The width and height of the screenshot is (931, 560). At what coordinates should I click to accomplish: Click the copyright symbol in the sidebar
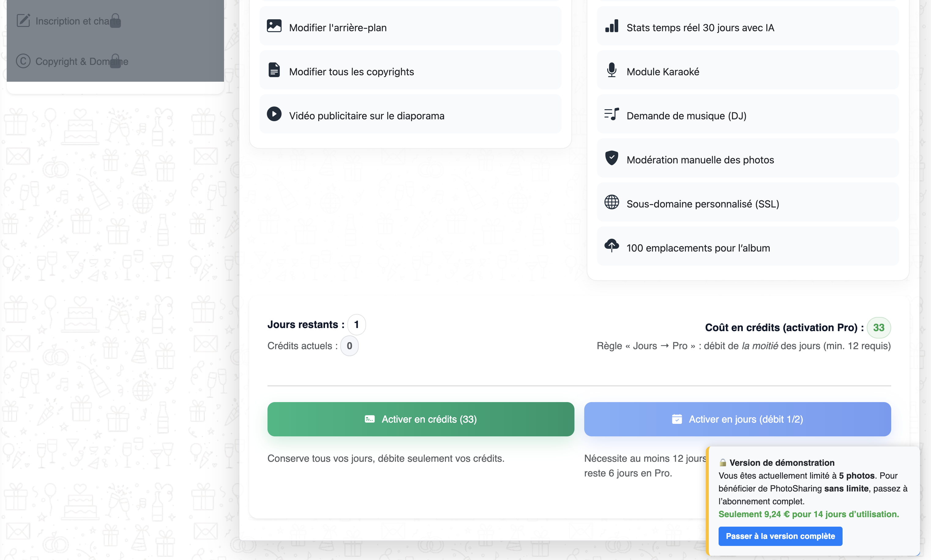click(x=23, y=61)
